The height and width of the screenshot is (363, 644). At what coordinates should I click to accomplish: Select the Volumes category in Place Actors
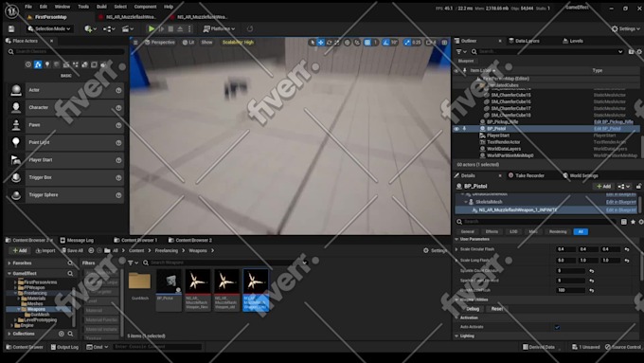click(94, 64)
